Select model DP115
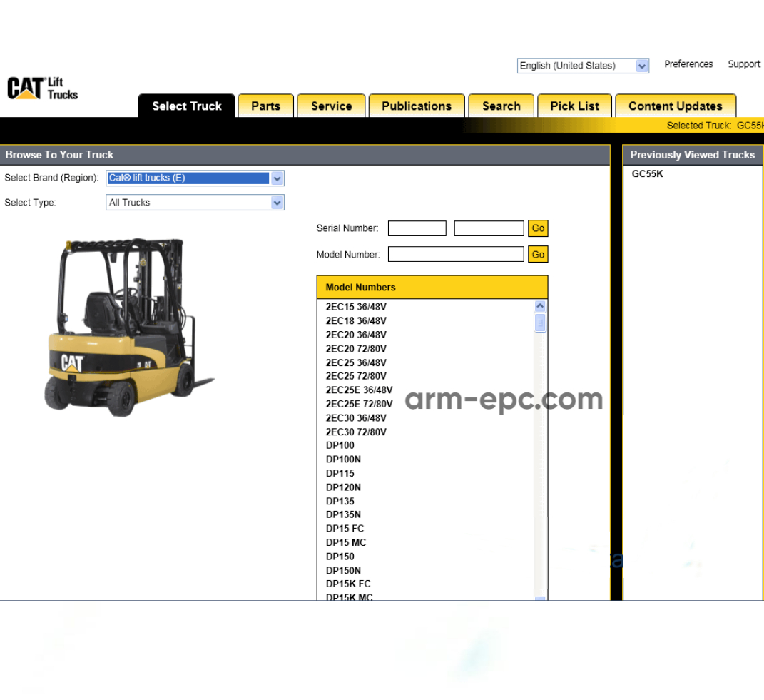The image size is (764, 700). point(340,473)
